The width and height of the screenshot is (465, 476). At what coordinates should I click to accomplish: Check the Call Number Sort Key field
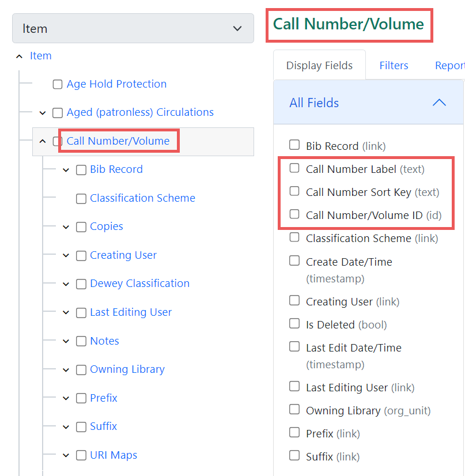[294, 191]
